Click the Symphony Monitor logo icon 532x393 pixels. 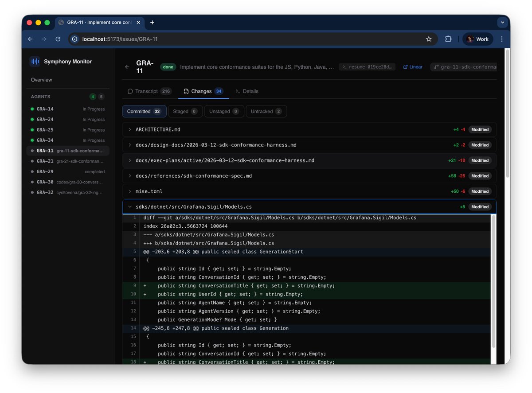tap(35, 62)
